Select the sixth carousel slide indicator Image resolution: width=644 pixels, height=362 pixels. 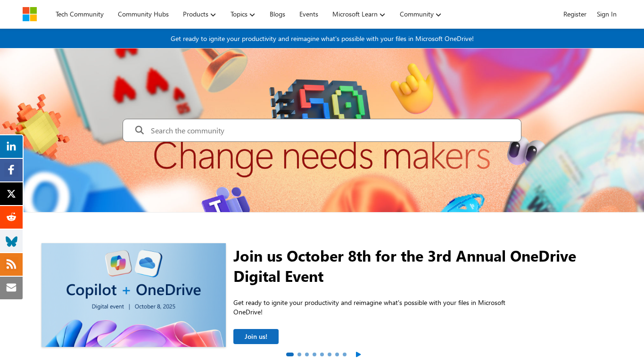(x=330, y=354)
